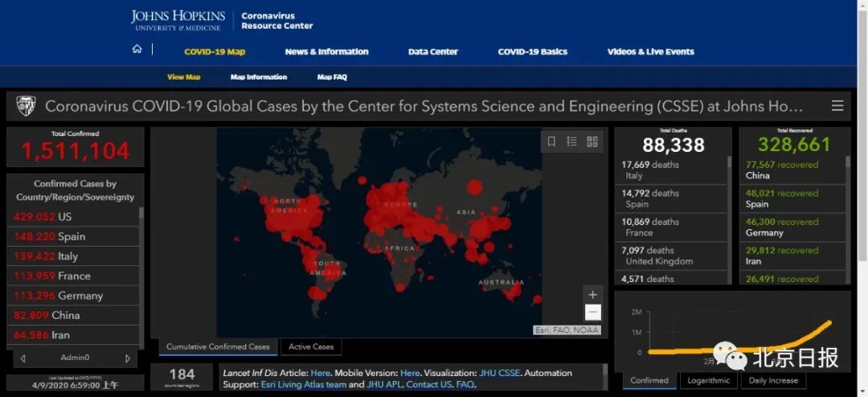This screenshot has width=868, height=397.
Task: Open the map bookmarks icon
Action: (551, 141)
